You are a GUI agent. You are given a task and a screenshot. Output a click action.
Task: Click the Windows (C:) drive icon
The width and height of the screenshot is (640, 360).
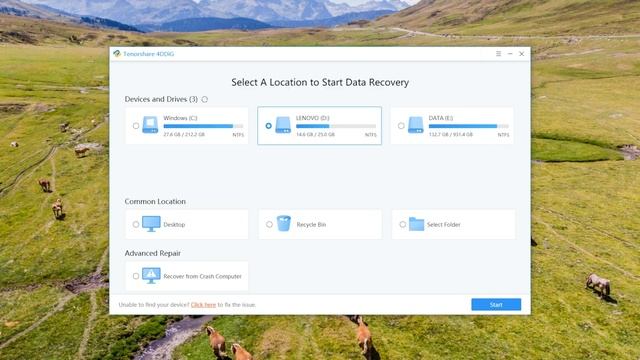(x=150, y=125)
